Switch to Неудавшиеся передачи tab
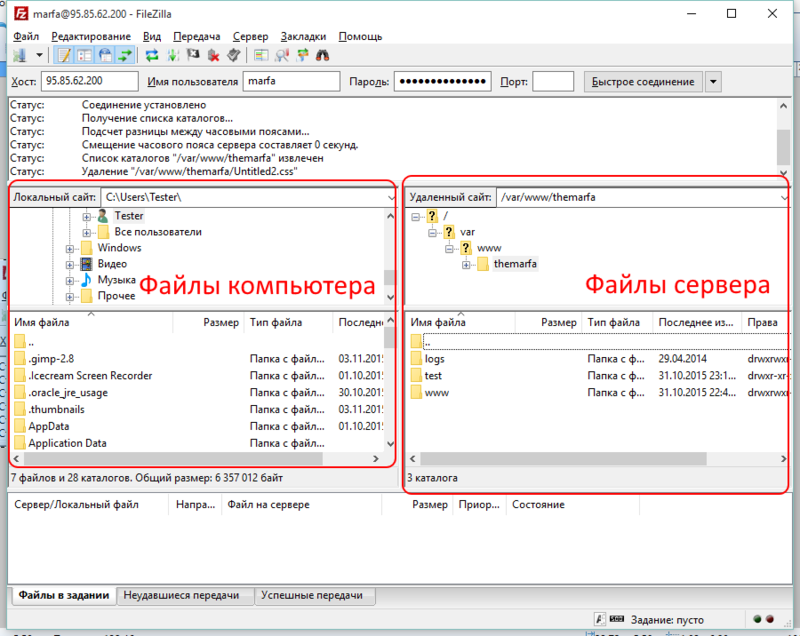 [181, 595]
